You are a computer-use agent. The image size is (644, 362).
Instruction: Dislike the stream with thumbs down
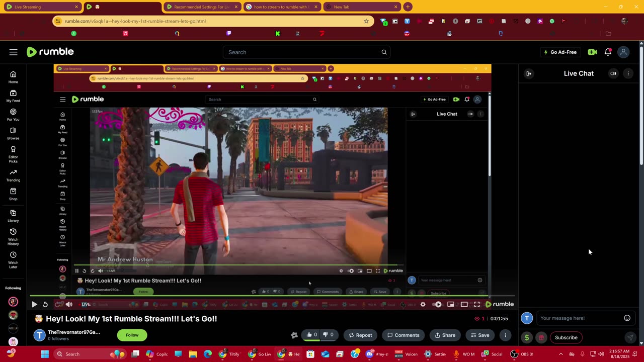pyautogui.click(x=329, y=335)
